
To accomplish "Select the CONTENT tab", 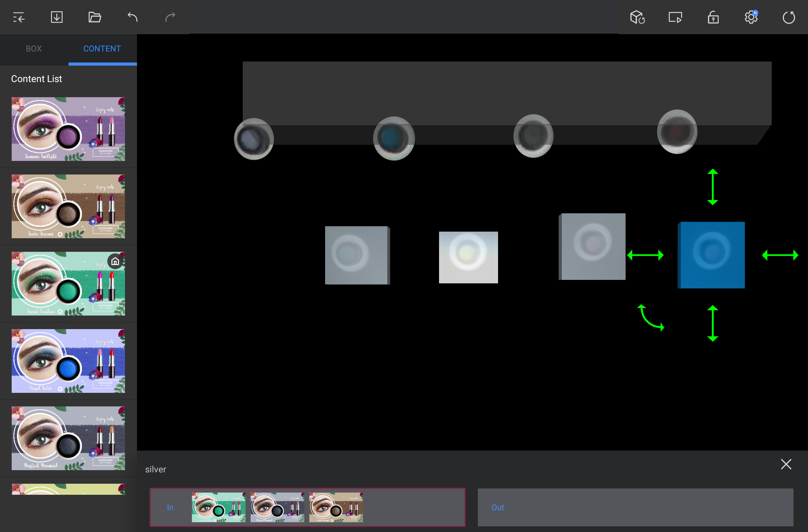I will [x=102, y=49].
